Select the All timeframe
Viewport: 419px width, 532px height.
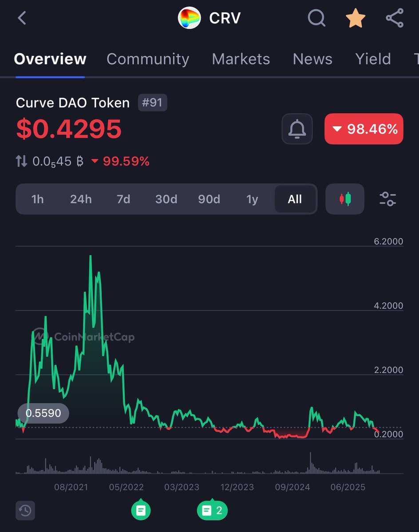click(295, 199)
